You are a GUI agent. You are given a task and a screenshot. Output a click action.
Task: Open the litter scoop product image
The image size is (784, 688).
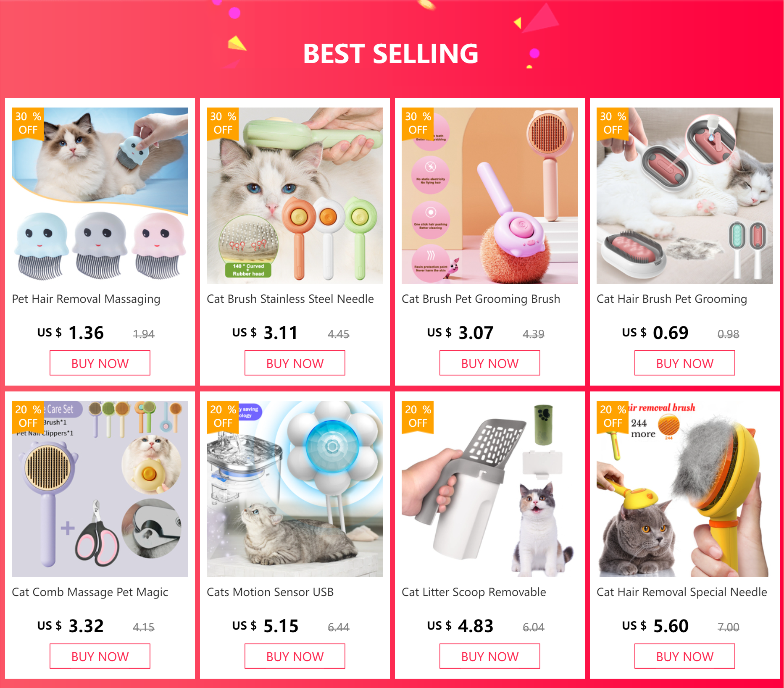pyautogui.click(x=490, y=489)
